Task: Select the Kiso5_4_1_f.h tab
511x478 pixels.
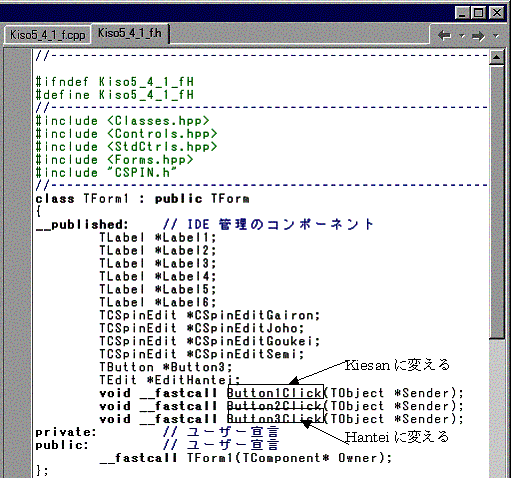Action: [130, 33]
